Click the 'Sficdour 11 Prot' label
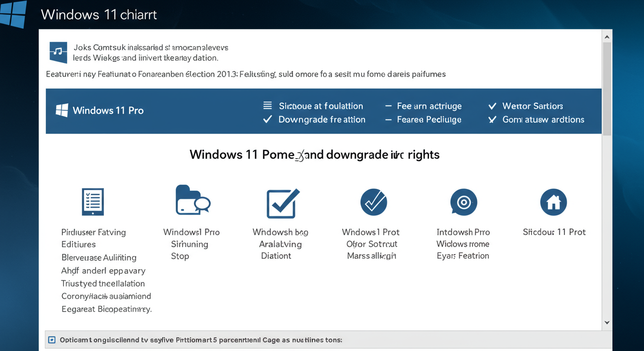The image size is (644, 351). (554, 232)
